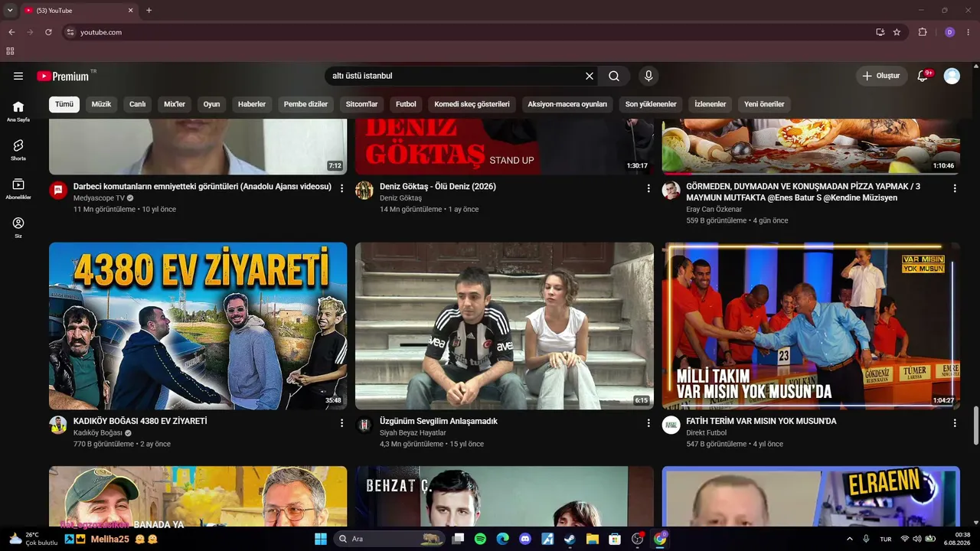Screen dimensions: 980x551
Task: Open the Chrome tab search dropdown
Action: pos(10,11)
